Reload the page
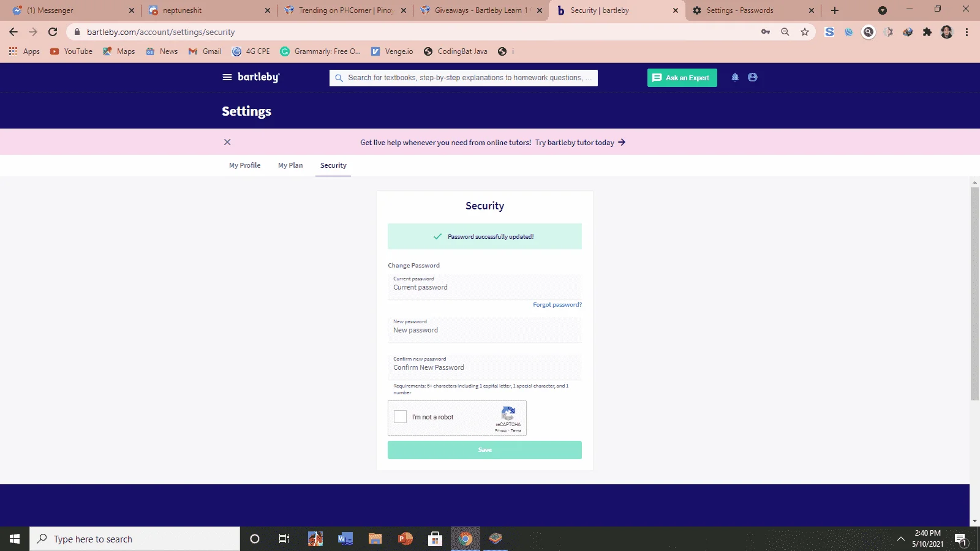The image size is (980, 551). pyautogui.click(x=53, y=32)
